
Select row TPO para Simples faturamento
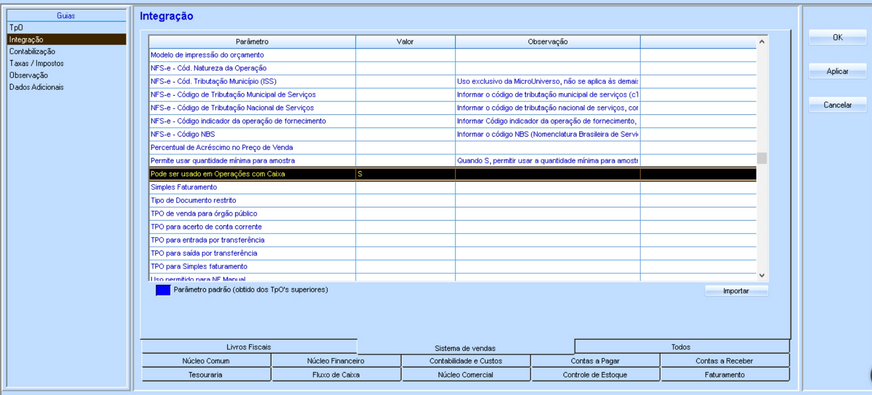453,266
